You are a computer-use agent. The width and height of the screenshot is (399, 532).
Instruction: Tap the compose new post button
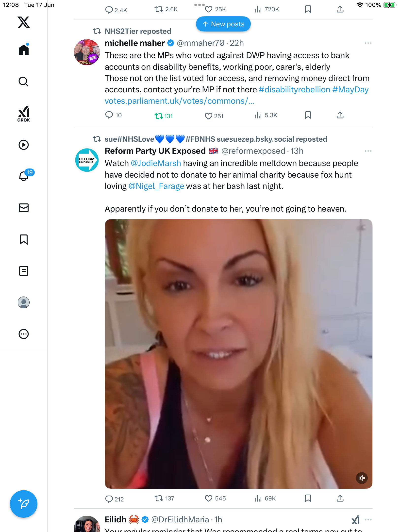(24, 504)
